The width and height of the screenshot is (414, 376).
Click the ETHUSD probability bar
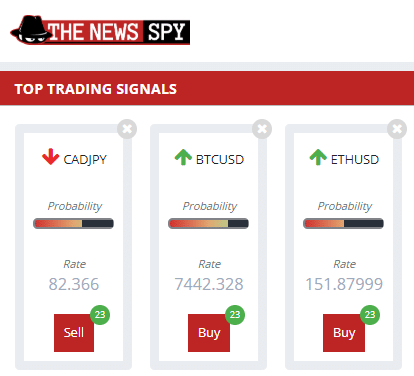[343, 223]
